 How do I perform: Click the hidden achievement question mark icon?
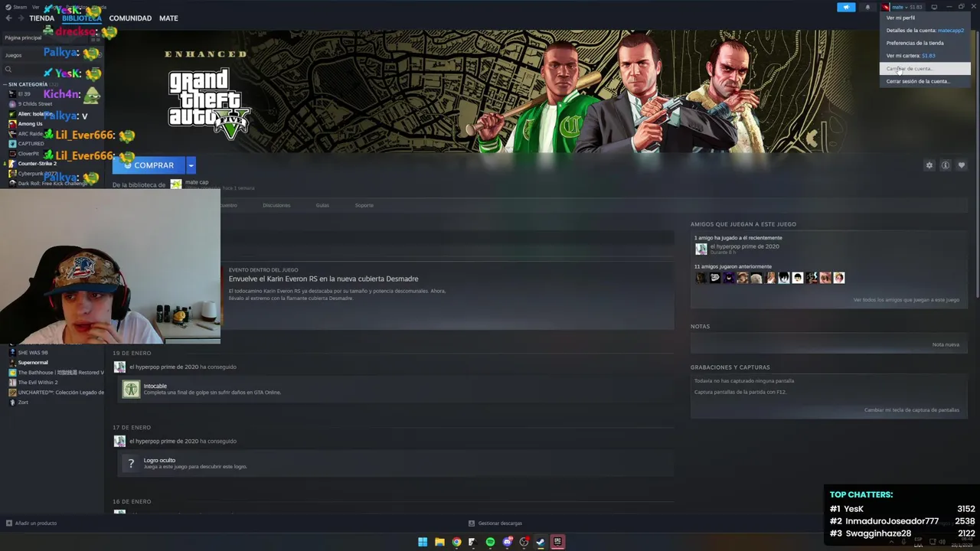131,463
